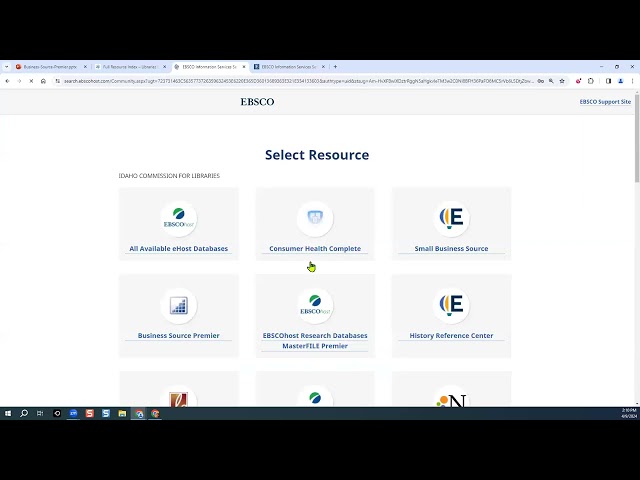The width and height of the screenshot is (640, 480).
Task: Close the Full Resource Index tab
Action: click(x=164, y=67)
